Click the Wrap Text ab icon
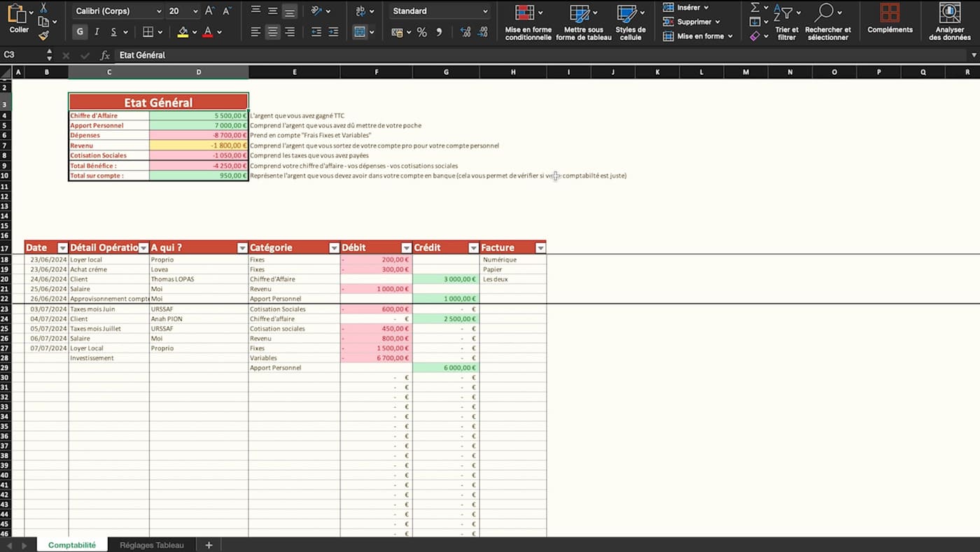Screen dimensions: 980x552 coord(360,10)
